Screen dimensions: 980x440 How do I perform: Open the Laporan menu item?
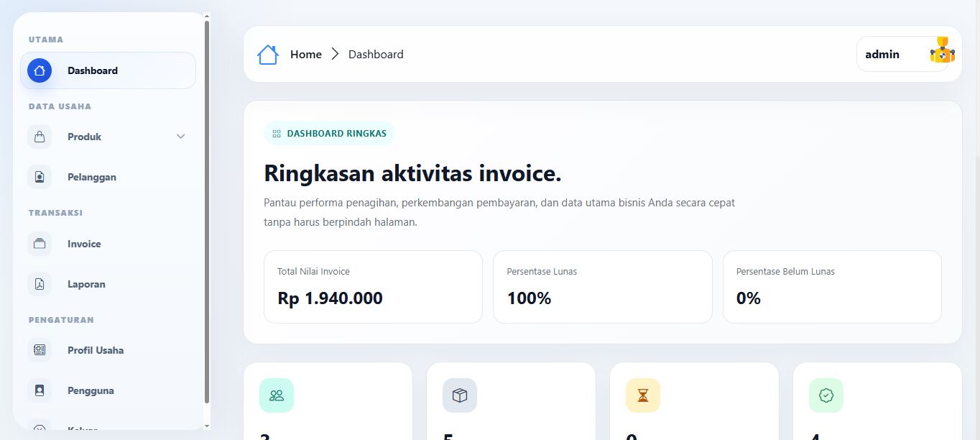tap(86, 284)
